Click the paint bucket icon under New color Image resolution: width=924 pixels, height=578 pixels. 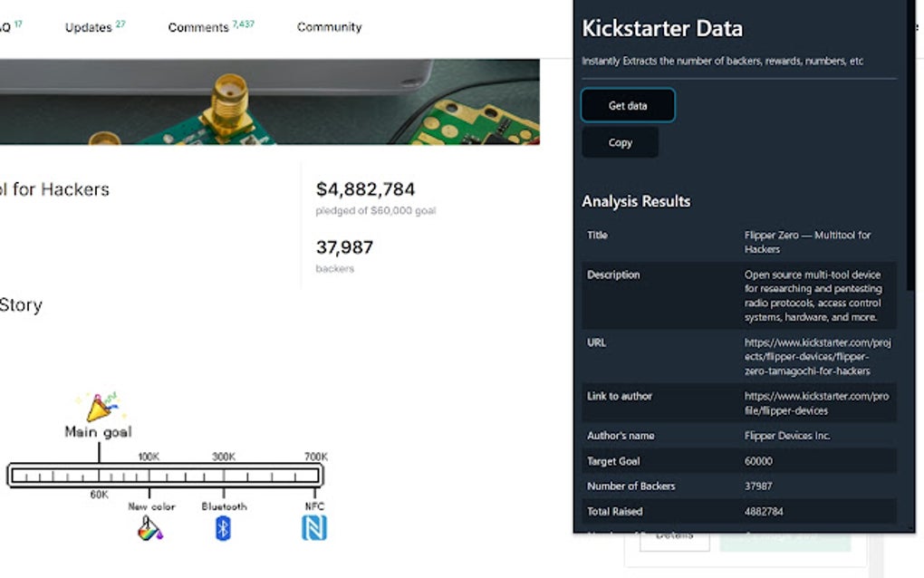(x=148, y=530)
